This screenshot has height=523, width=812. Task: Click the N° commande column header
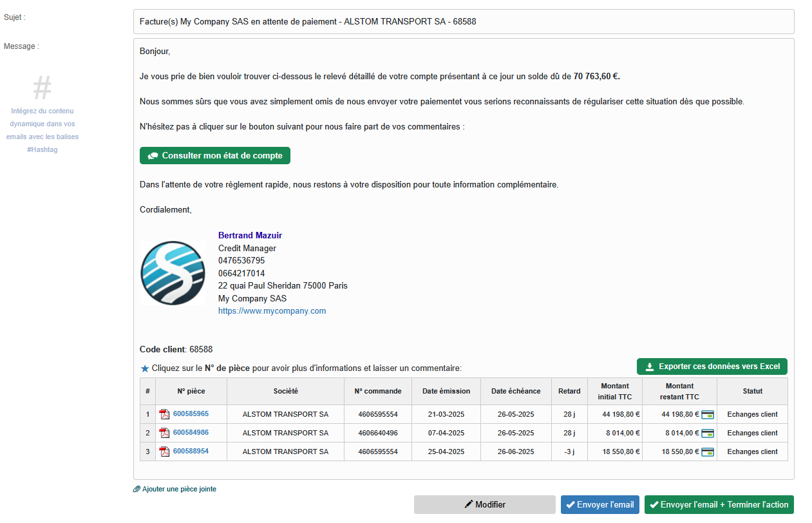[378, 391]
